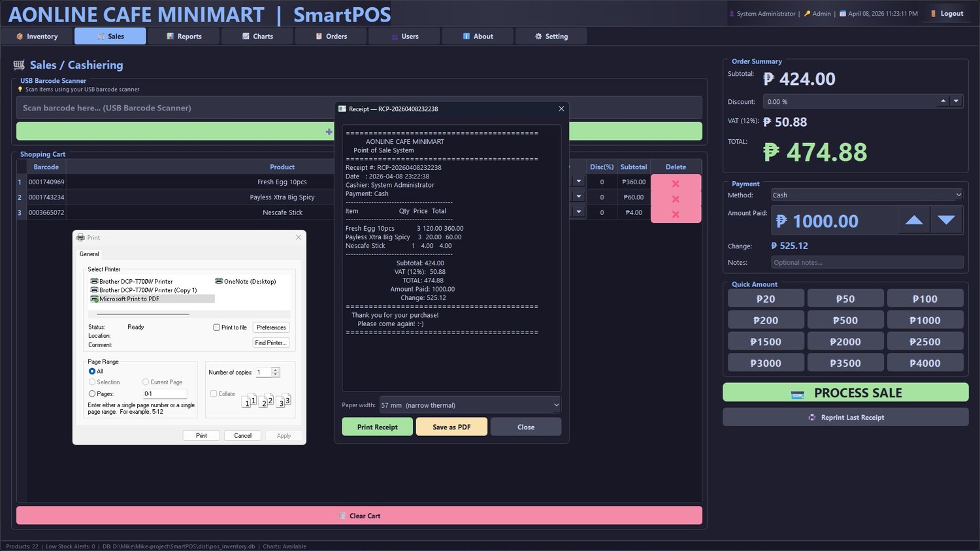Image resolution: width=980 pixels, height=551 pixels.
Task: Select the Pages radio button
Action: point(92,393)
